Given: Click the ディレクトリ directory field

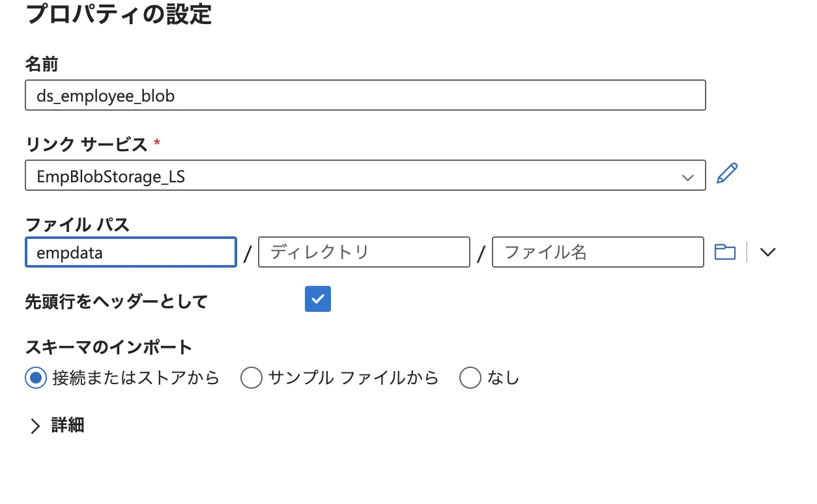Looking at the screenshot, I should coord(364,252).
